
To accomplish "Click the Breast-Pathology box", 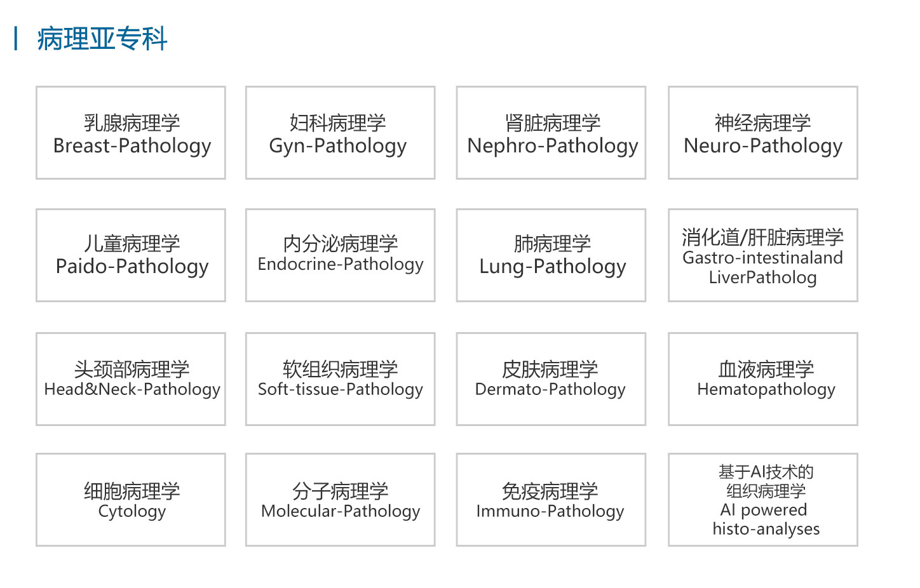I will point(131,133).
